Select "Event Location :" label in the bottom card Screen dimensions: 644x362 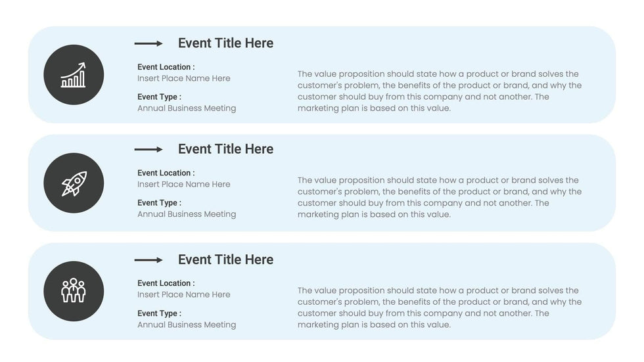(x=166, y=283)
